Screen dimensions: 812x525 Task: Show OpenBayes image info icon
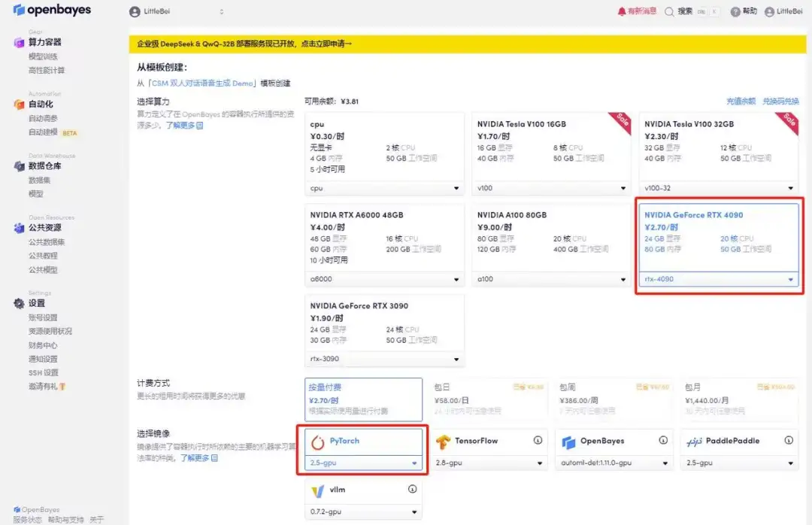click(x=663, y=440)
